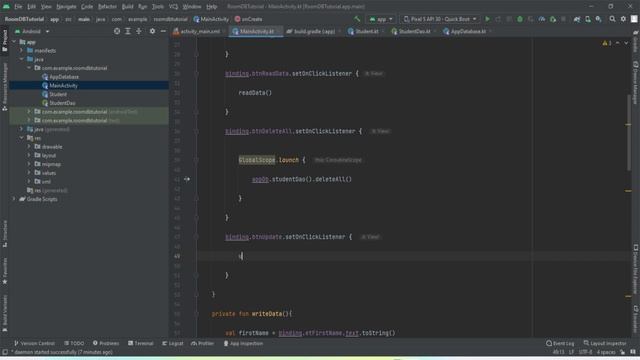Viewport: 640px width, 360px height.
Task: Toggle the Project tool window strip button
Action: click(4, 41)
